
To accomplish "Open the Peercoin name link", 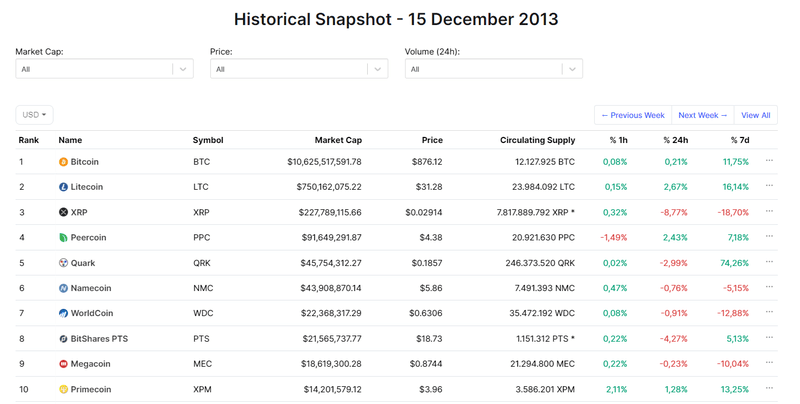I will click(88, 238).
